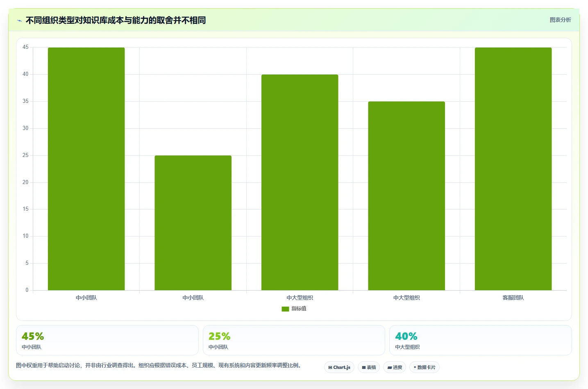Click the y-axis value 0
588x389 pixels.
pyautogui.click(x=27, y=290)
